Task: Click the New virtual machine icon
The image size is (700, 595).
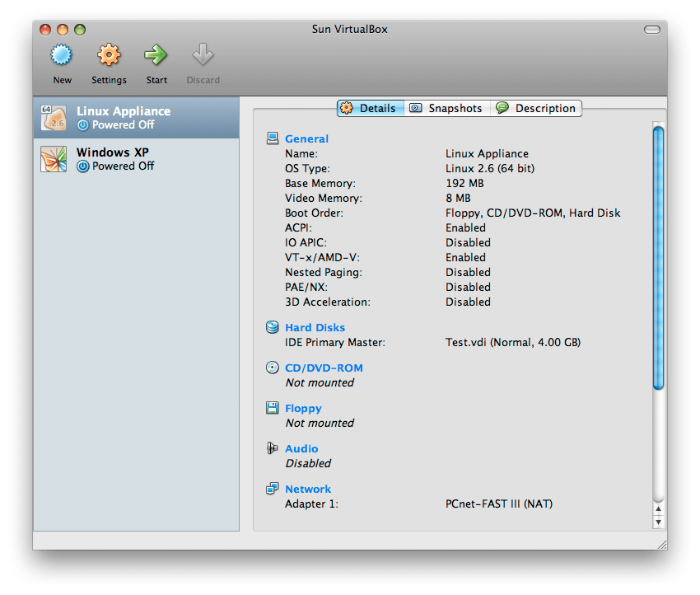Action: 62,55
